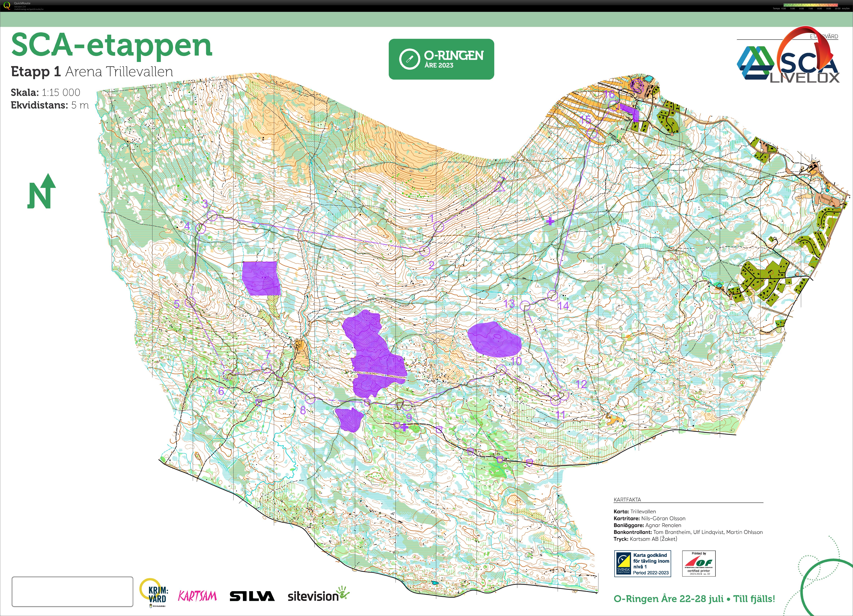Select control circle 10
Viewport: 853px width, 616px height.
501,370
